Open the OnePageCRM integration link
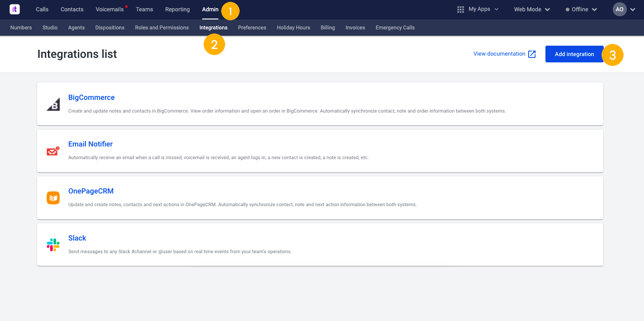 pos(91,191)
